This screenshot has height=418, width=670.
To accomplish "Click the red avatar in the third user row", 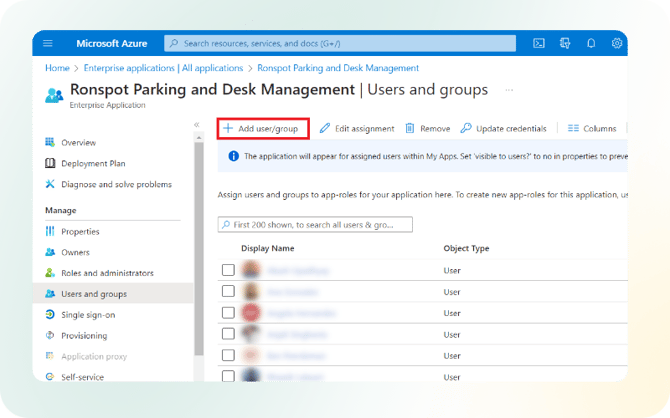I will [251, 312].
